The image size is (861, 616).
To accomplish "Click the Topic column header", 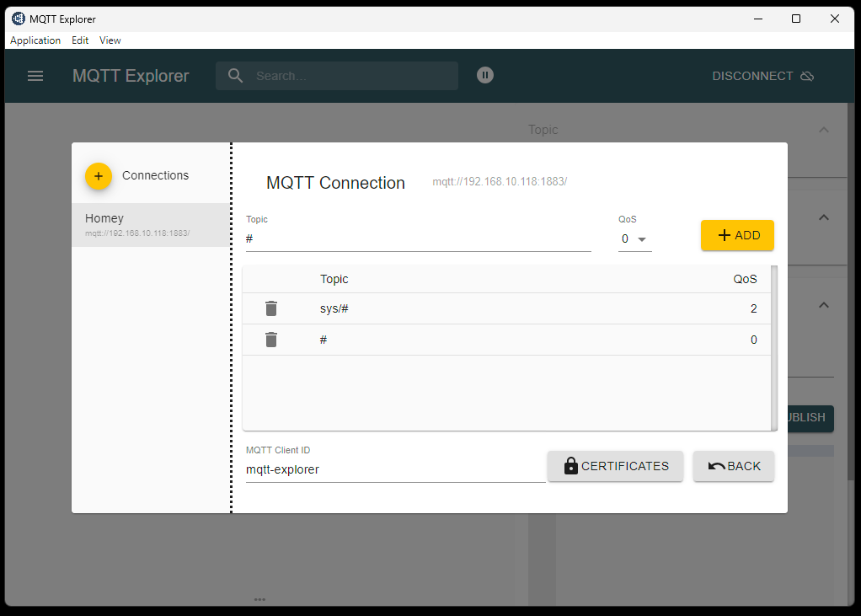I will tap(334, 279).
